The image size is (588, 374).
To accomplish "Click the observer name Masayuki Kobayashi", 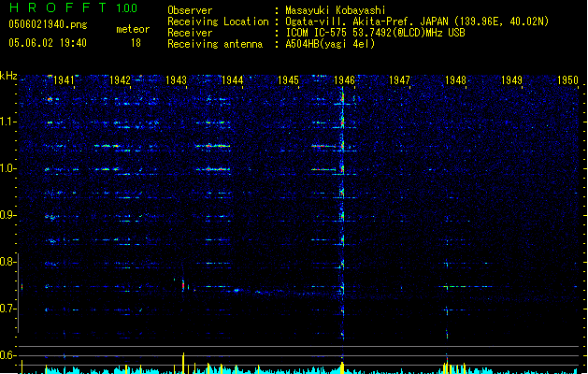I will tap(336, 10).
